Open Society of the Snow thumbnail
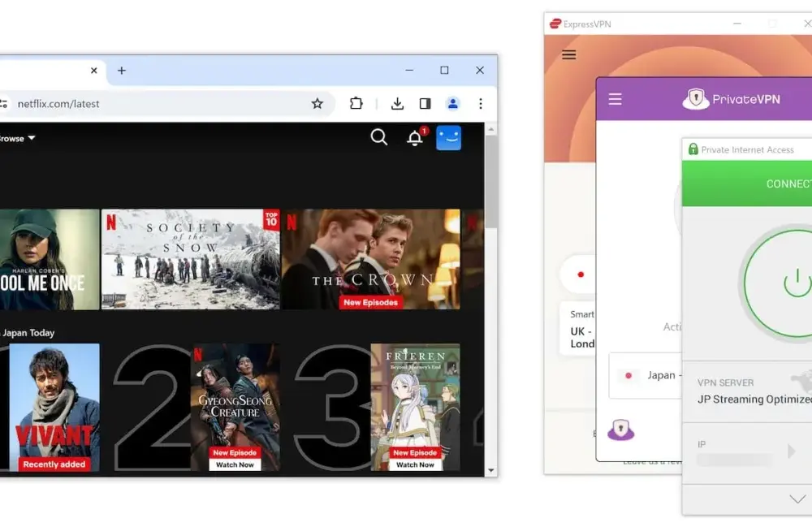Image resolution: width=812 pixels, height=527 pixels. coord(191,259)
